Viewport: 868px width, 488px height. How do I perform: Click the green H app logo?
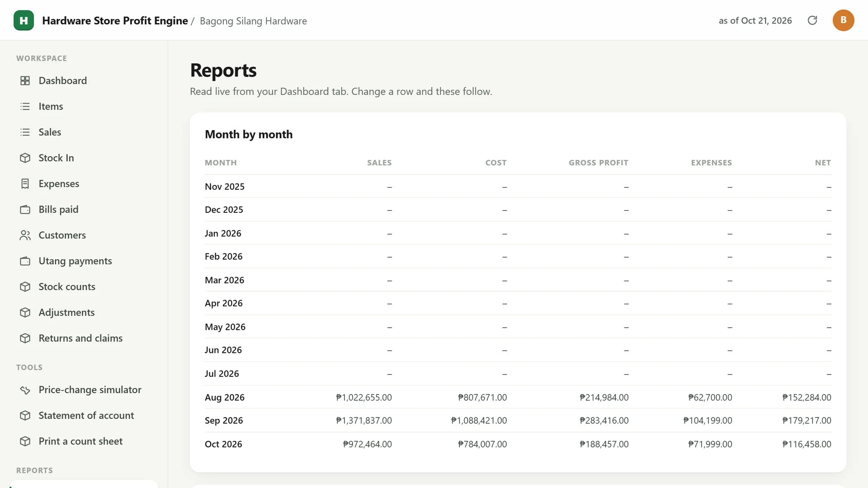coord(24,20)
